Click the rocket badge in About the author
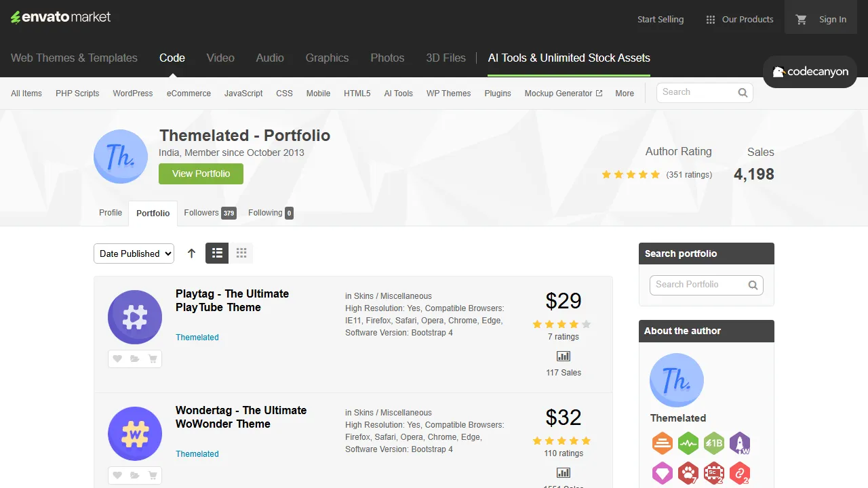Screen dimensions: 868x488 [x=740, y=443]
